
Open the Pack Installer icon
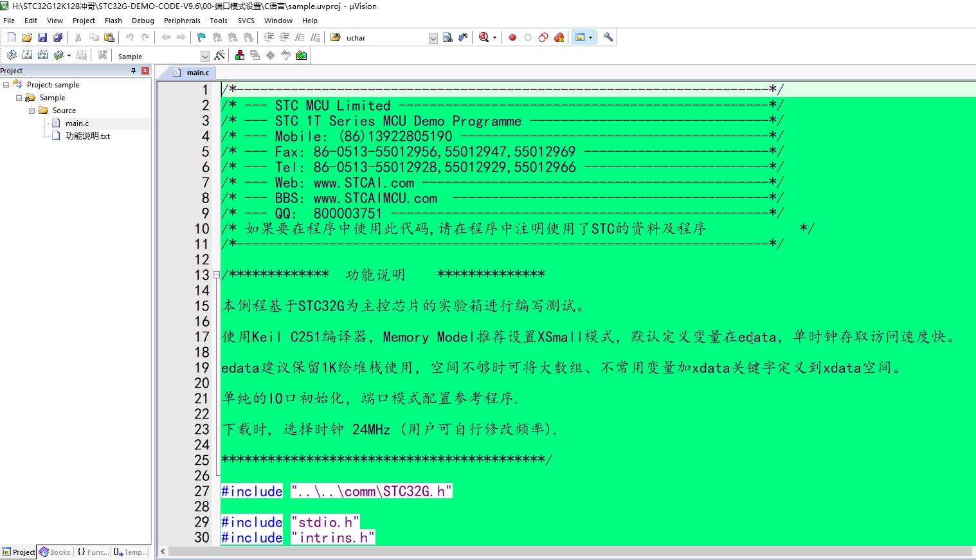tap(302, 55)
